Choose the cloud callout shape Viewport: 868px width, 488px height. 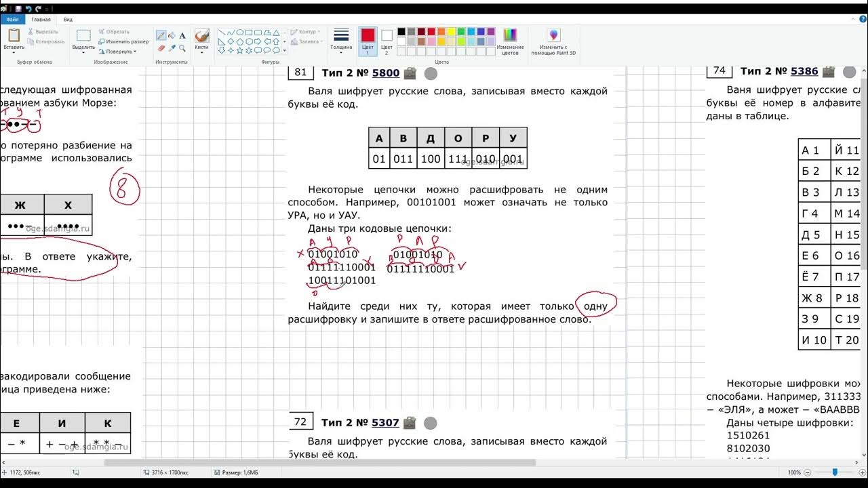[x=276, y=50]
